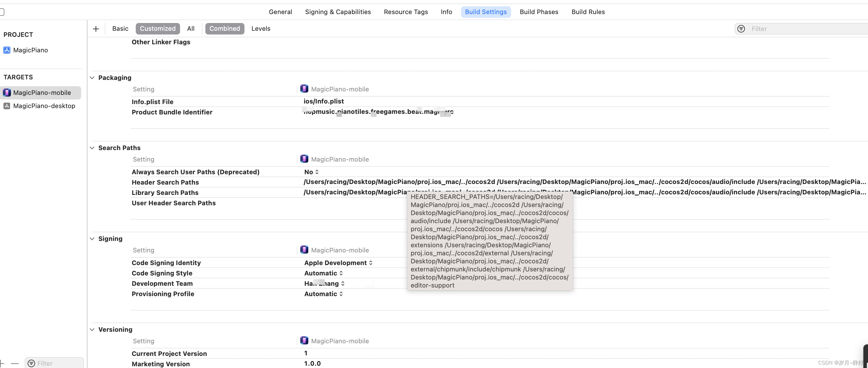Image resolution: width=868 pixels, height=368 pixels.
Task: Open Always Search User Paths No dropdown
Action: (x=311, y=172)
